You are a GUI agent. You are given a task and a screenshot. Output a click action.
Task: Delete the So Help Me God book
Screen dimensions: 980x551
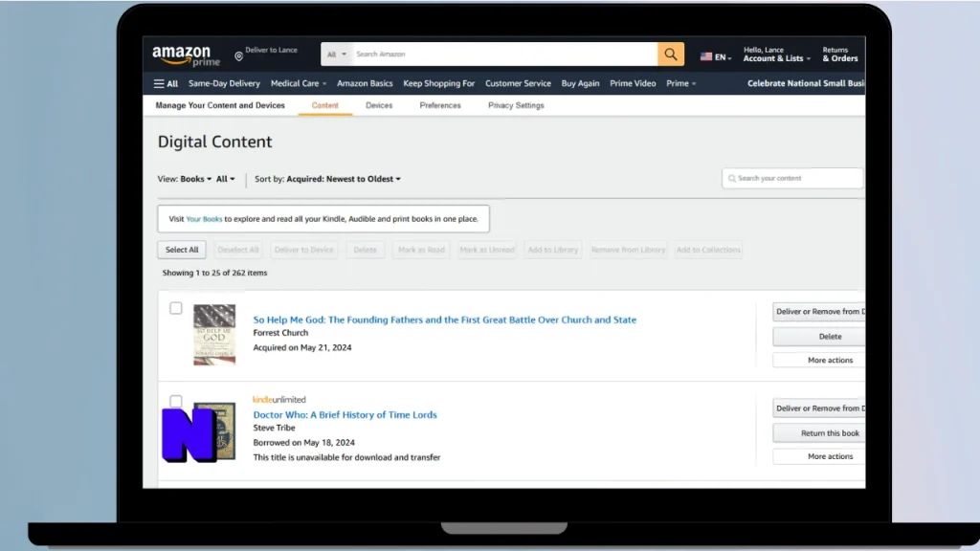pos(819,337)
